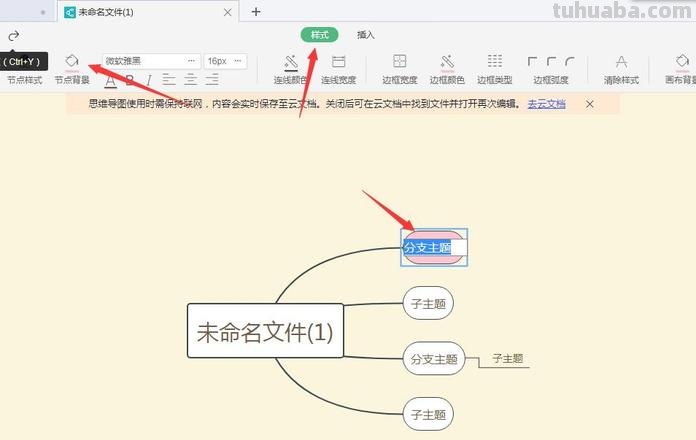This screenshot has width=696, height=440.
Task: Open the 节点背景 node background tool
Action: point(72,68)
